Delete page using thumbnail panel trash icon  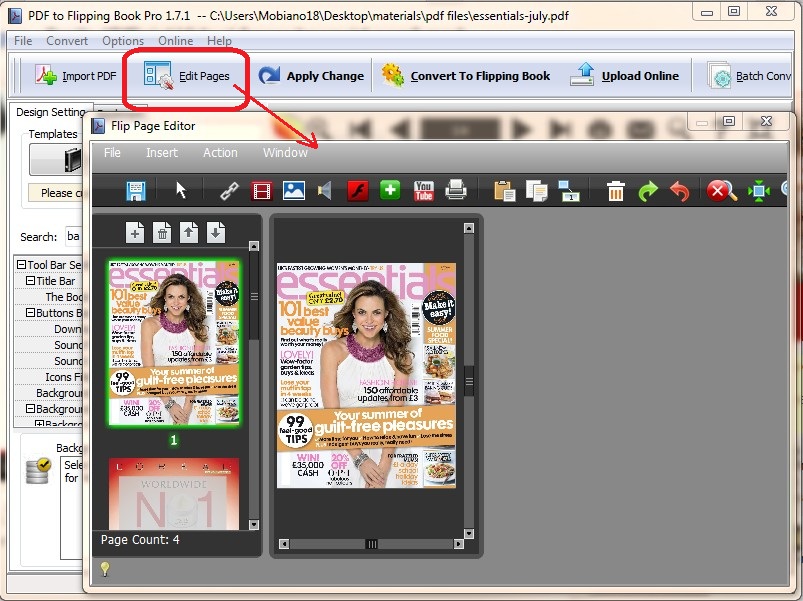coord(162,233)
